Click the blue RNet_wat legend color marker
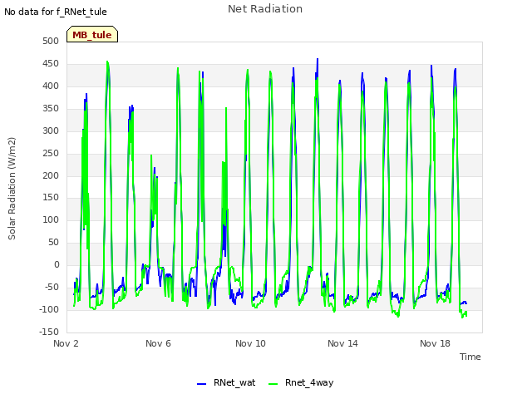The height and width of the screenshot is (399, 532). tap(201, 384)
